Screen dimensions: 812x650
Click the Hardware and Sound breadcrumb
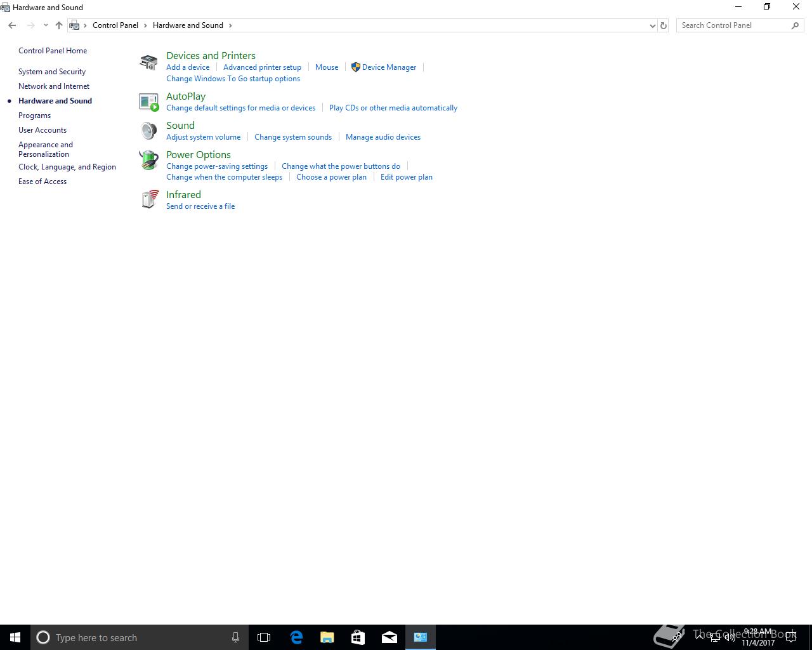[x=188, y=25]
